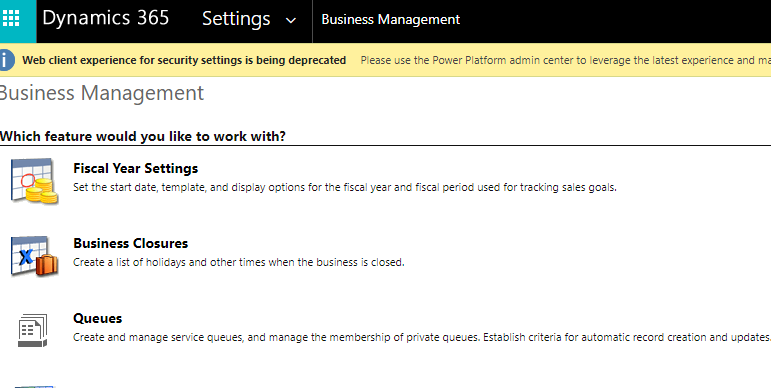Click the Business Closures description about holidays

coord(238,262)
